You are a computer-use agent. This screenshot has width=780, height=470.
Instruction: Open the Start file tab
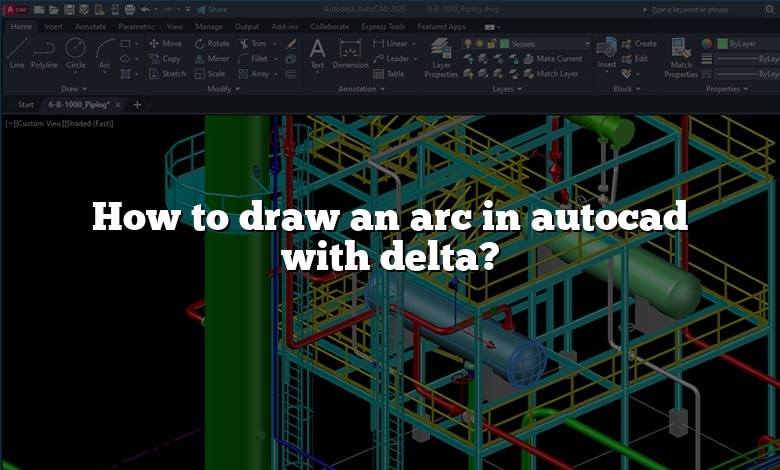(26, 104)
